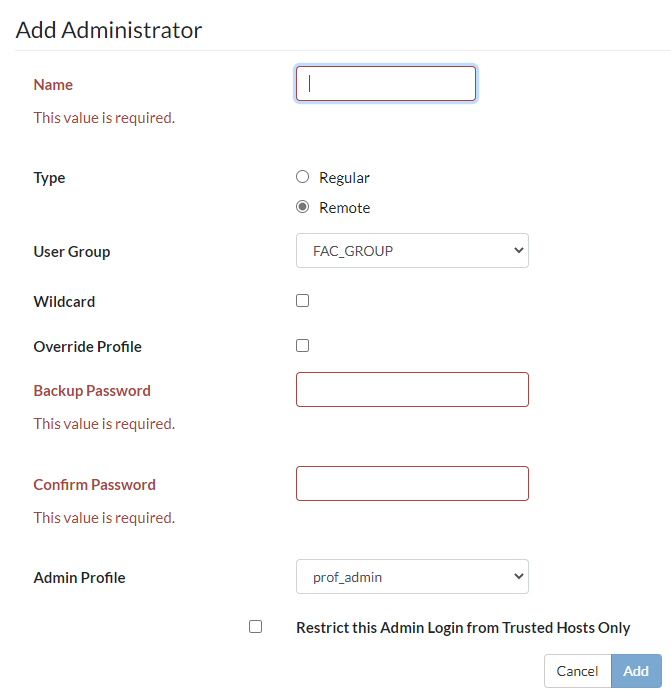Expand the Admin Profile dropdown showing prof_admin
Viewport: 671px width, 699px height.
412,577
